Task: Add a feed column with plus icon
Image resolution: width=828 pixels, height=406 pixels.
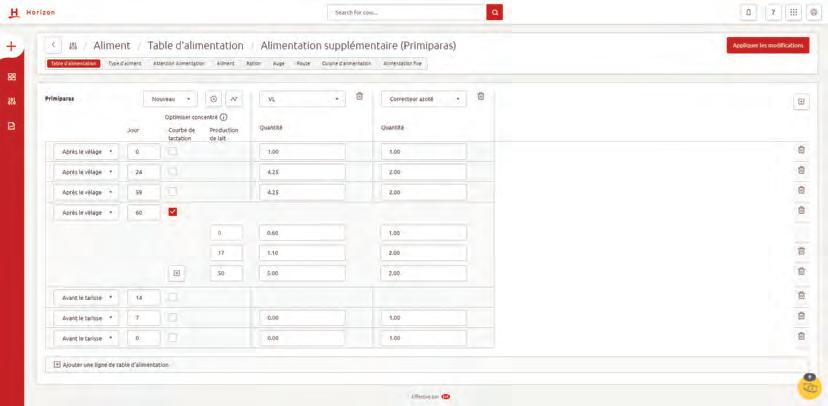Action: [x=801, y=102]
